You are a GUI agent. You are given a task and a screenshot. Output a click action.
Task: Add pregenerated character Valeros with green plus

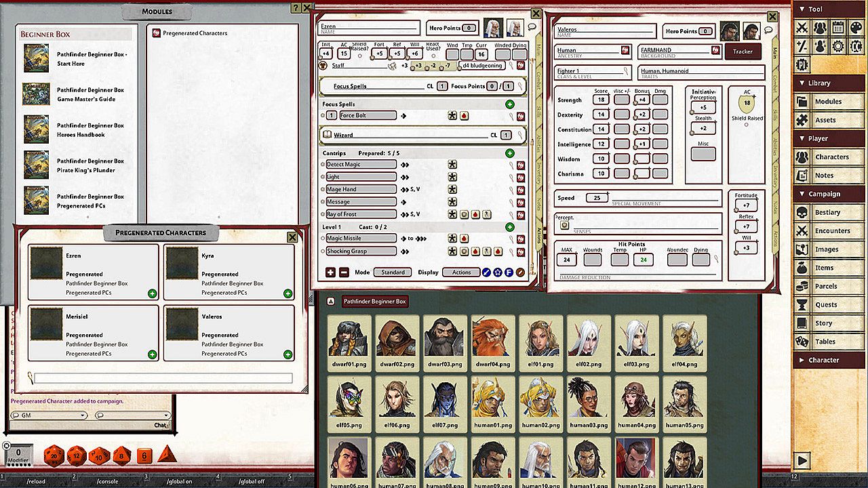pyautogui.click(x=288, y=354)
